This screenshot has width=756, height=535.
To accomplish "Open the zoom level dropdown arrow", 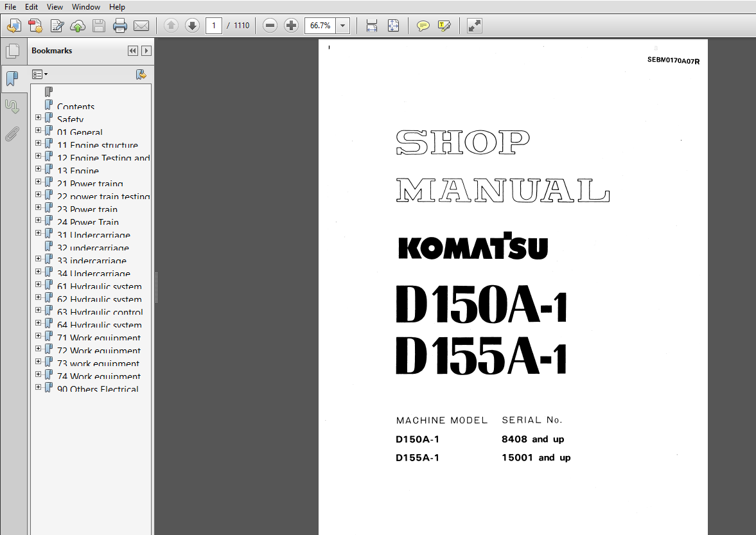I will click(x=343, y=26).
